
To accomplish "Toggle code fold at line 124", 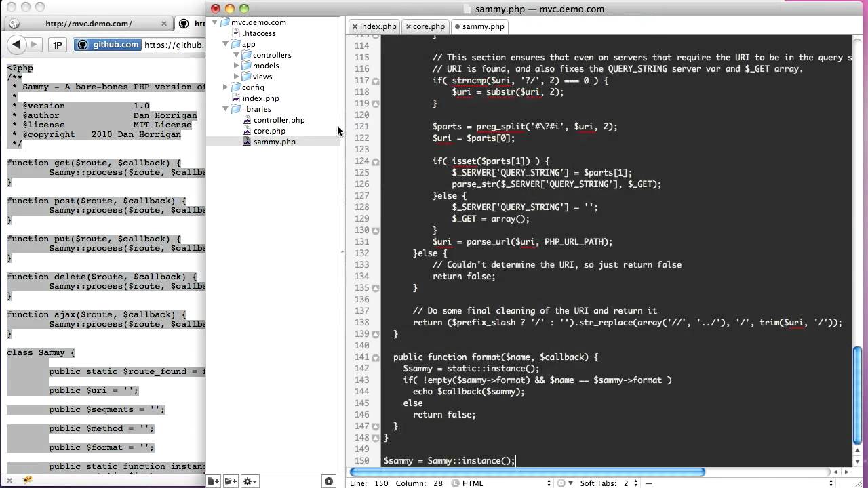I will [x=376, y=161].
